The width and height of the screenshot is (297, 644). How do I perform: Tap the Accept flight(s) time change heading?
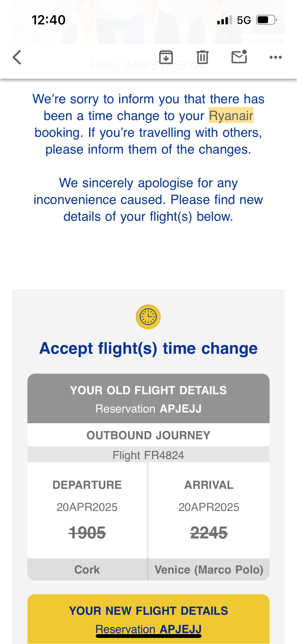[x=148, y=348]
